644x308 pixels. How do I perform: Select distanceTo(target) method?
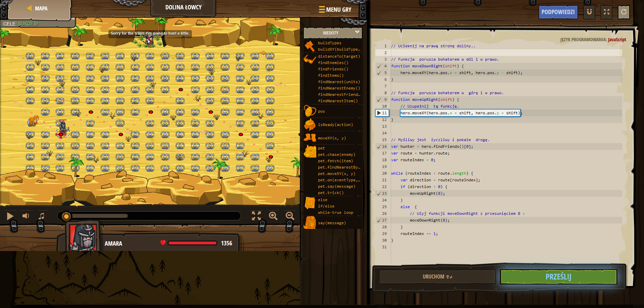(339, 56)
